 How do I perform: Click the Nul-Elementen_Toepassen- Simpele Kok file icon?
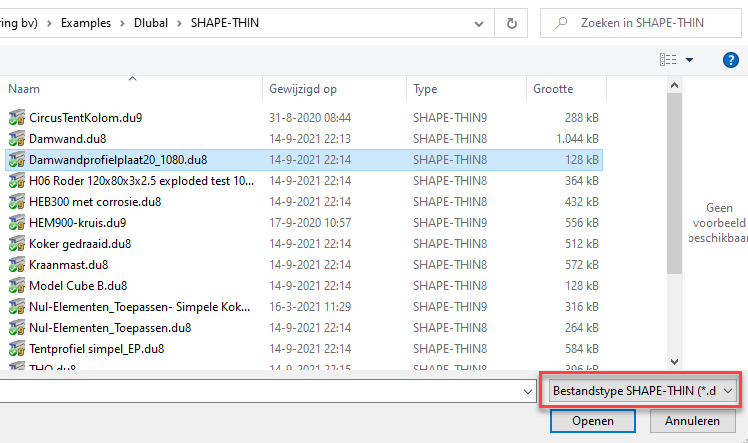click(17, 307)
